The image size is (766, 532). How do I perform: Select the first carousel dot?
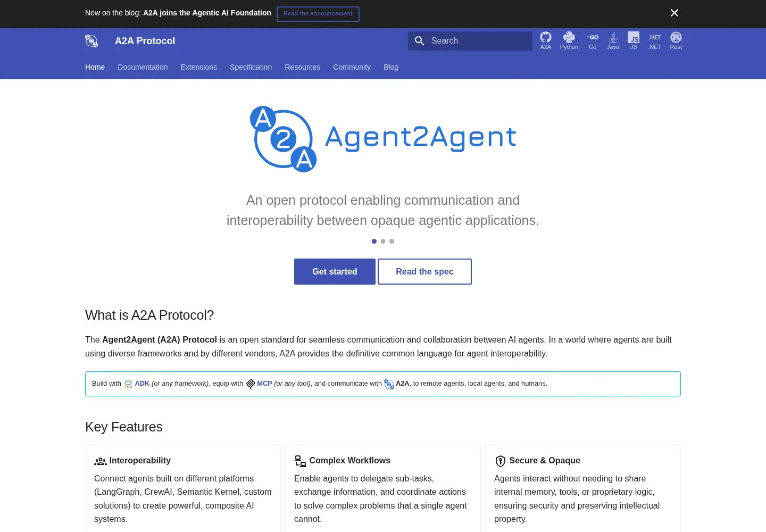coord(374,242)
